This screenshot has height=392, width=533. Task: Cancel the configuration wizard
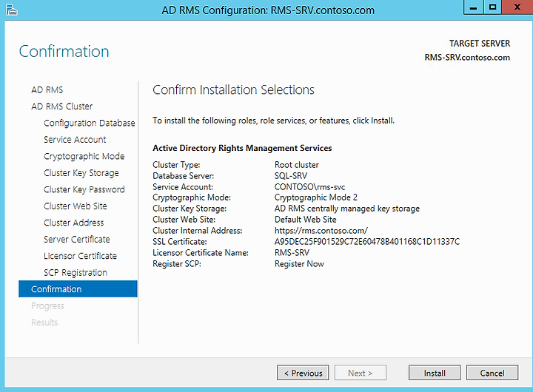pyautogui.click(x=492, y=373)
